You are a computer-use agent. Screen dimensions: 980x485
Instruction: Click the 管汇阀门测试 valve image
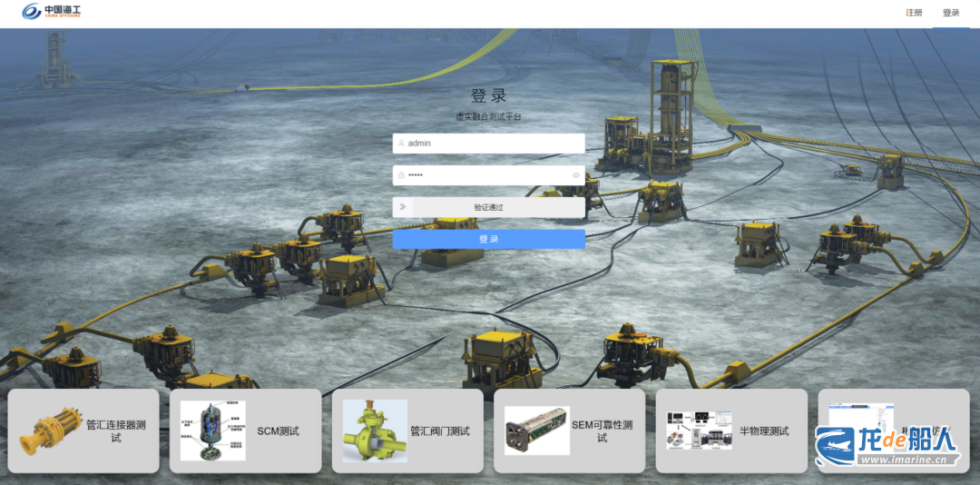click(375, 431)
